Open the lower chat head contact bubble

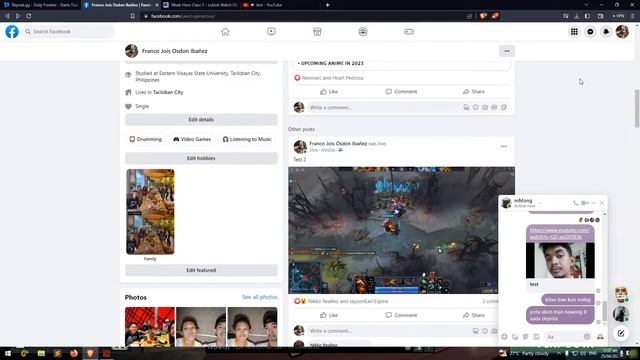621,313
